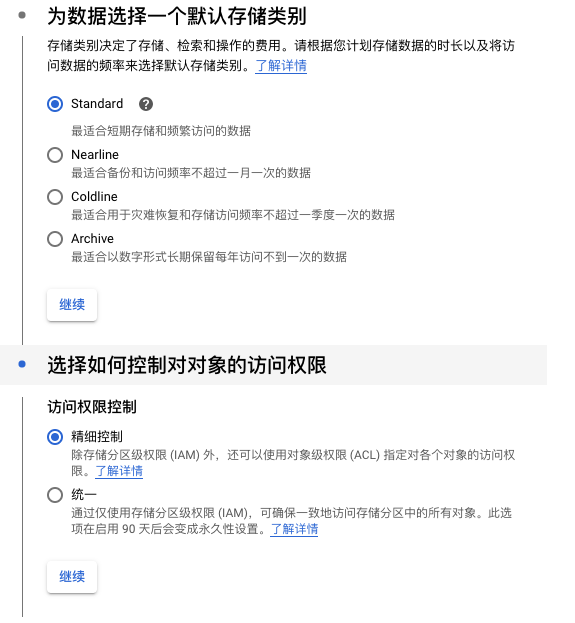Open 了解详情 link under 精细控制 description
The width and height of the screenshot is (575, 623).
tap(119, 471)
